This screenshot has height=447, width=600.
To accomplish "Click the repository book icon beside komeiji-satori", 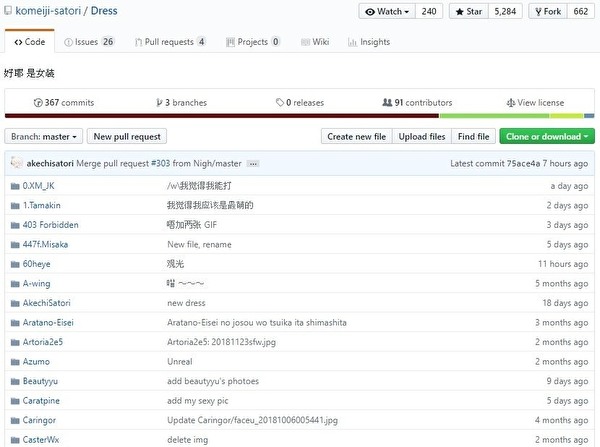I will click(x=9, y=12).
